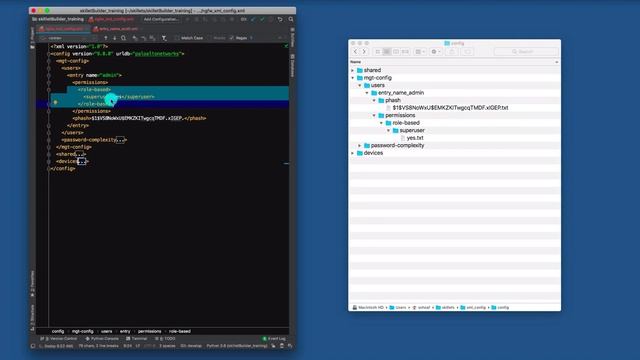The image size is (640, 360).
Task: Click permissions in the editor breadcrumb
Action: coord(149,331)
